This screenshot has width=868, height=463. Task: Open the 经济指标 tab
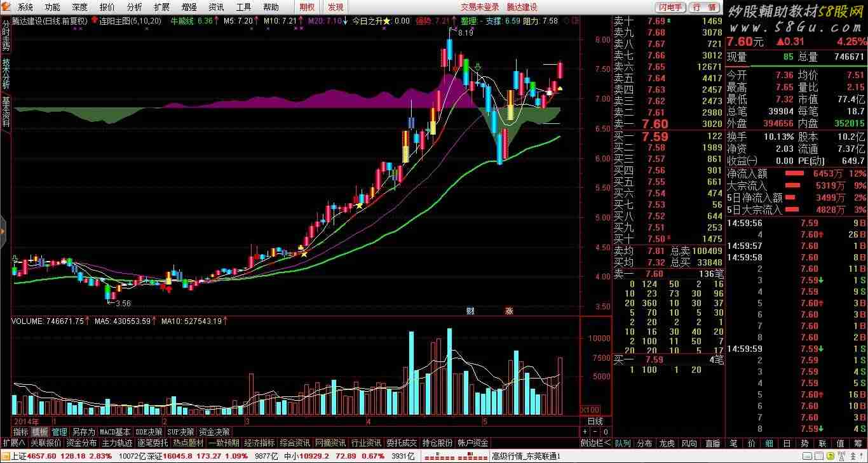click(x=259, y=443)
